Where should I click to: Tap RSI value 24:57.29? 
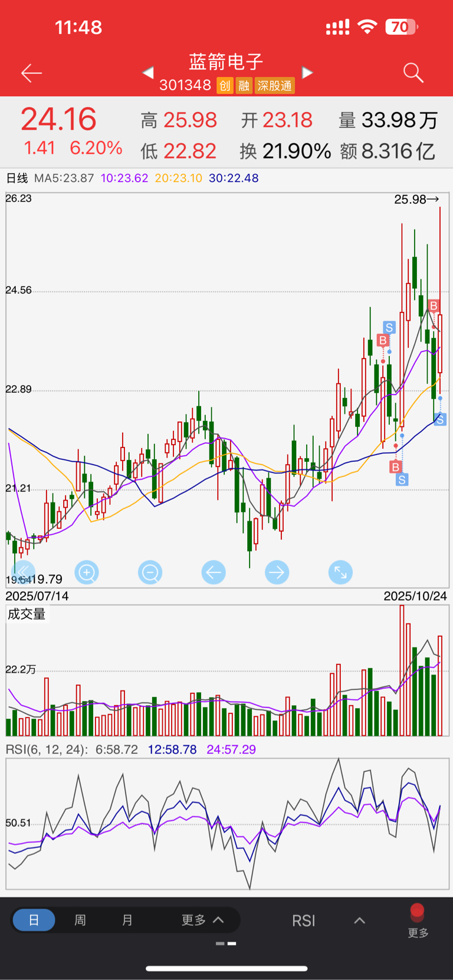coord(231,749)
